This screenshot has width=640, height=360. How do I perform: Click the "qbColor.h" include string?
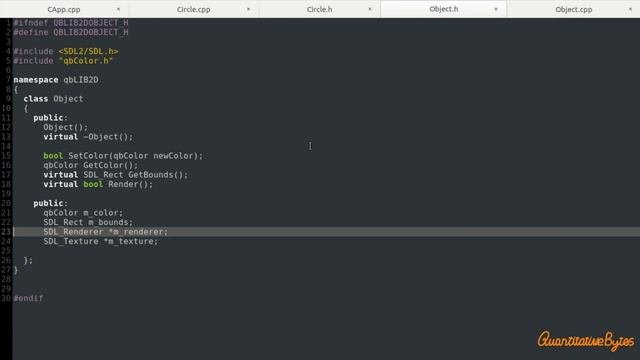[x=86, y=61]
